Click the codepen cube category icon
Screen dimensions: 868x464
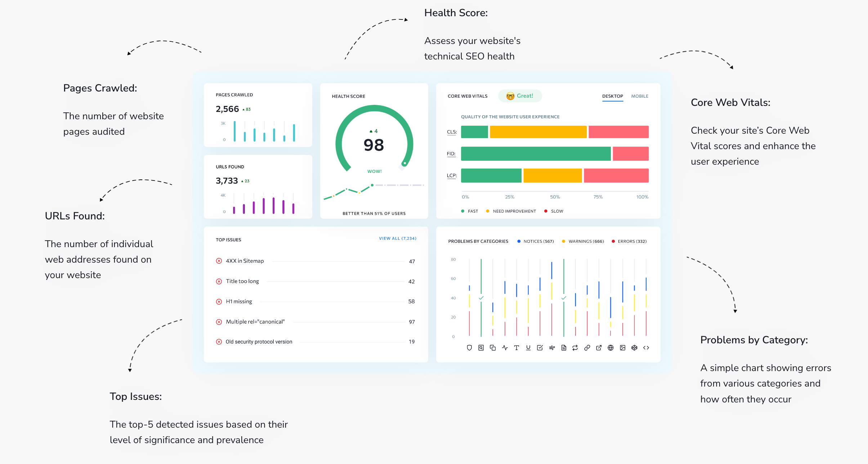tap(635, 348)
